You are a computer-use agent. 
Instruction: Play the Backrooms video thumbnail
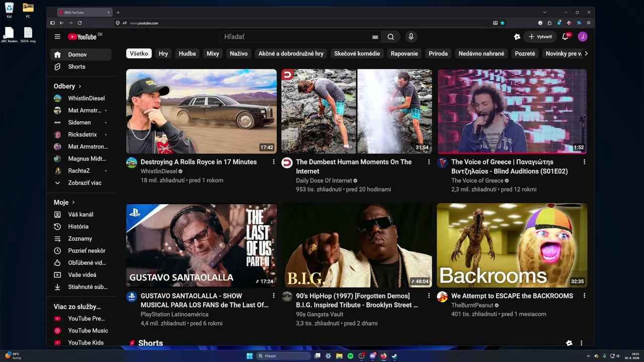click(512, 245)
